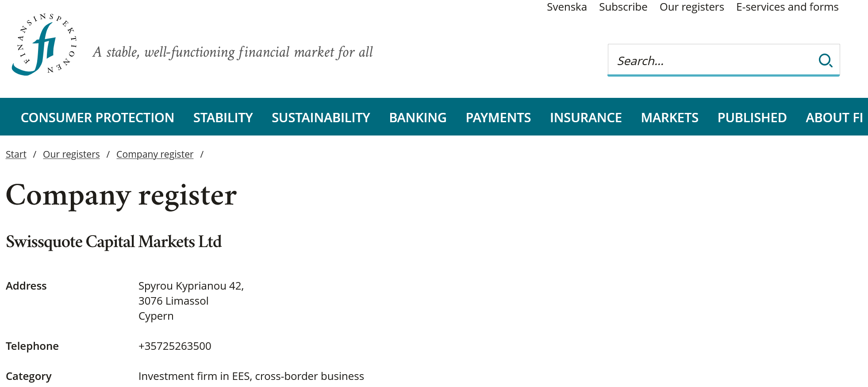This screenshot has height=387, width=868.
Task: Open Company register breadcrumb link
Action: (x=154, y=154)
